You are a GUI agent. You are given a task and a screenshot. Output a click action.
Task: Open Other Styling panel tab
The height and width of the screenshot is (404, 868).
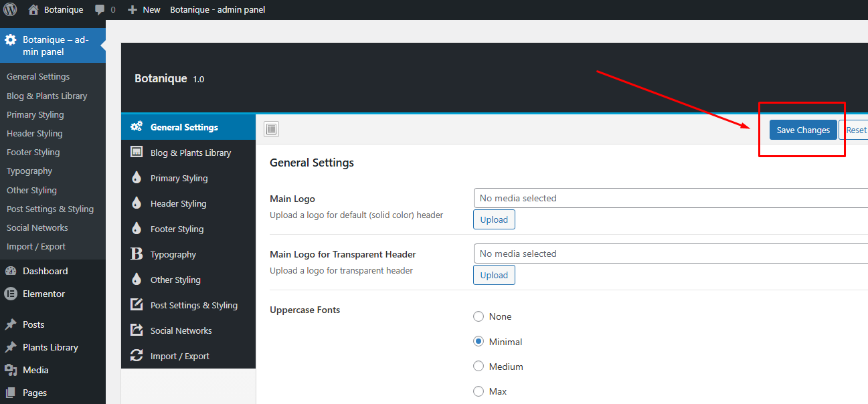(188, 280)
